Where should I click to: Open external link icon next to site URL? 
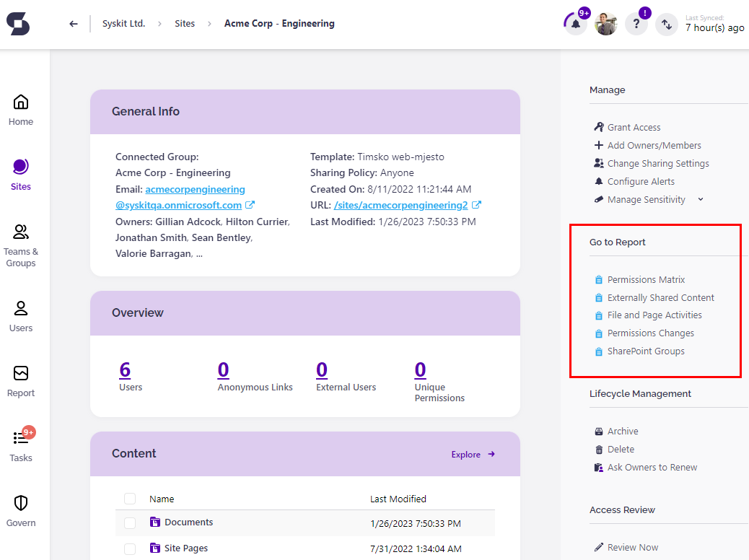coord(476,205)
